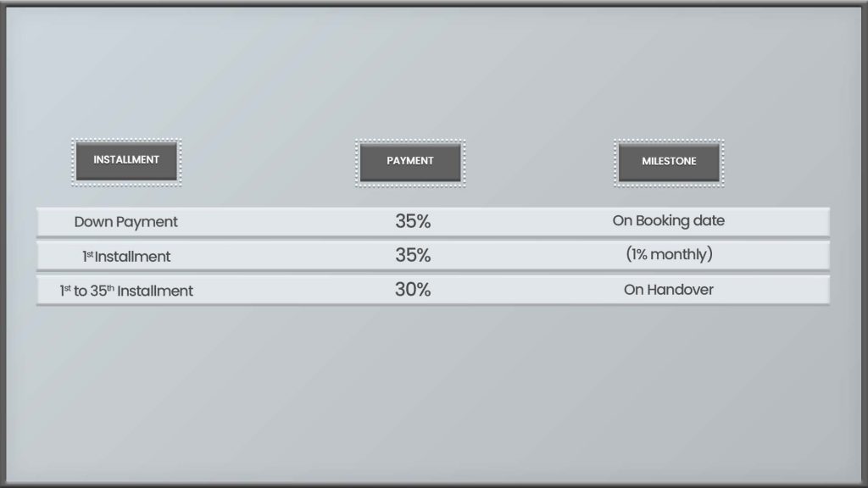Click empty area of Down Payment row bar

(x=277, y=223)
